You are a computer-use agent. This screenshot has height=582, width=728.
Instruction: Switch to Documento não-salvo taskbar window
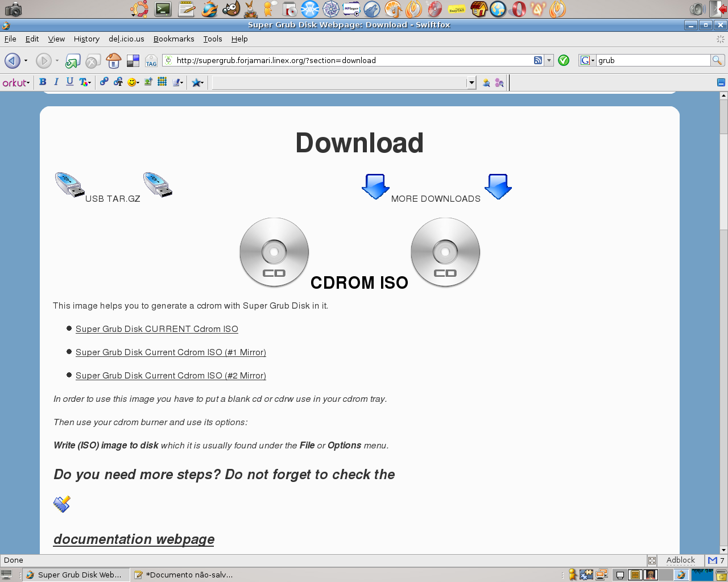pos(183,575)
